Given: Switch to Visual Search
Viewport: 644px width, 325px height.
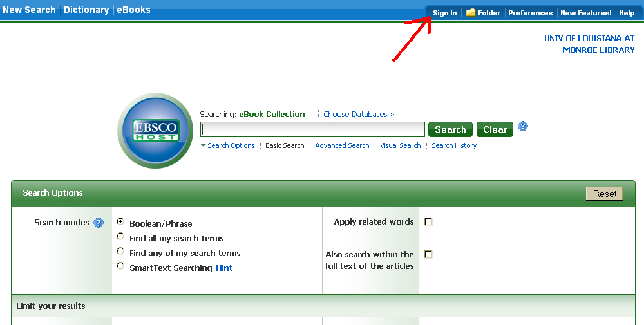Looking at the screenshot, I should pos(401,145).
